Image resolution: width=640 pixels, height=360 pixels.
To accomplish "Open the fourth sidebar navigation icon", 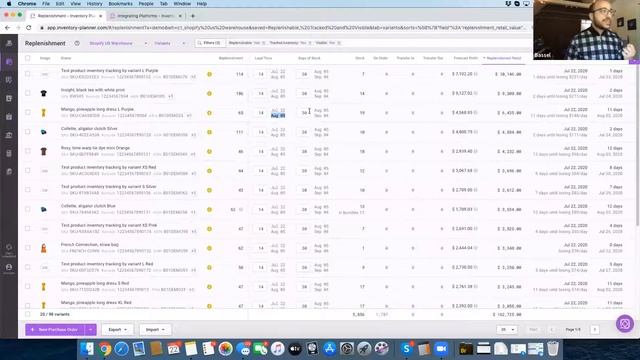I will pyautogui.click(x=9, y=98).
